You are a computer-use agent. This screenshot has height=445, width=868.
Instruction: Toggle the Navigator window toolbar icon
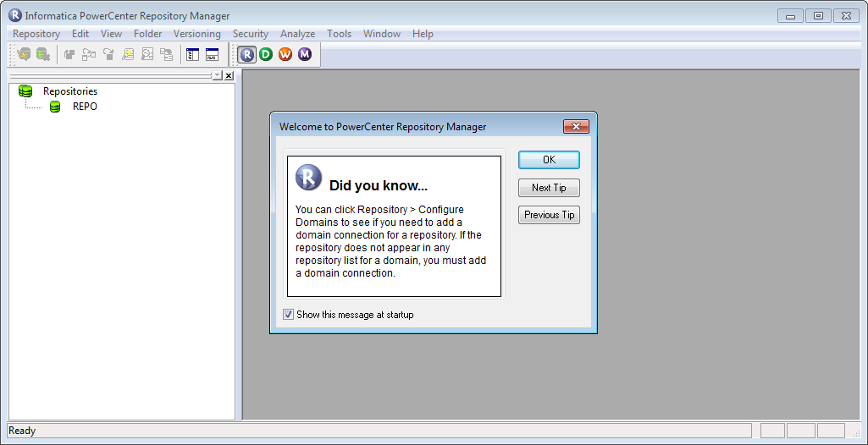pyautogui.click(x=192, y=54)
